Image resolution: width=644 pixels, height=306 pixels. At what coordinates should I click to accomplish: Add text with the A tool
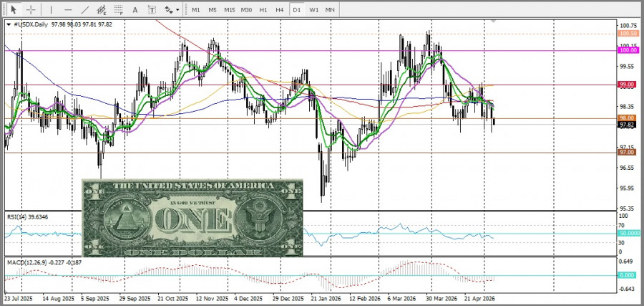tap(135, 9)
